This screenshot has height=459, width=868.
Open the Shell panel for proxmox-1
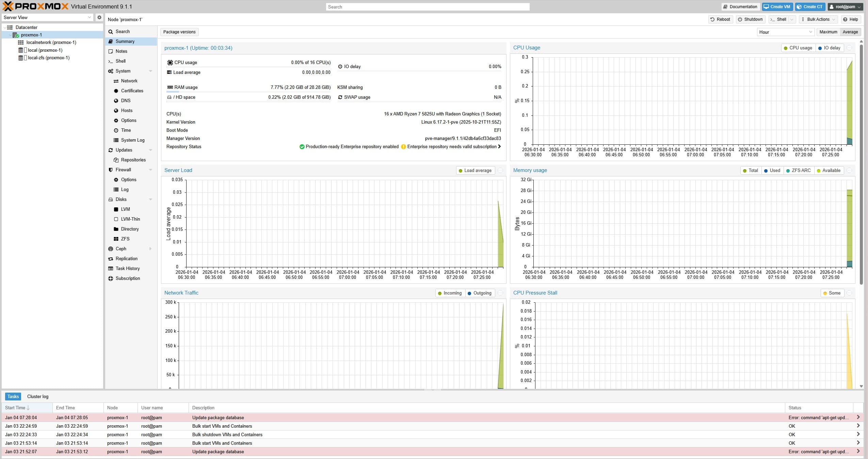[x=121, y=61]
